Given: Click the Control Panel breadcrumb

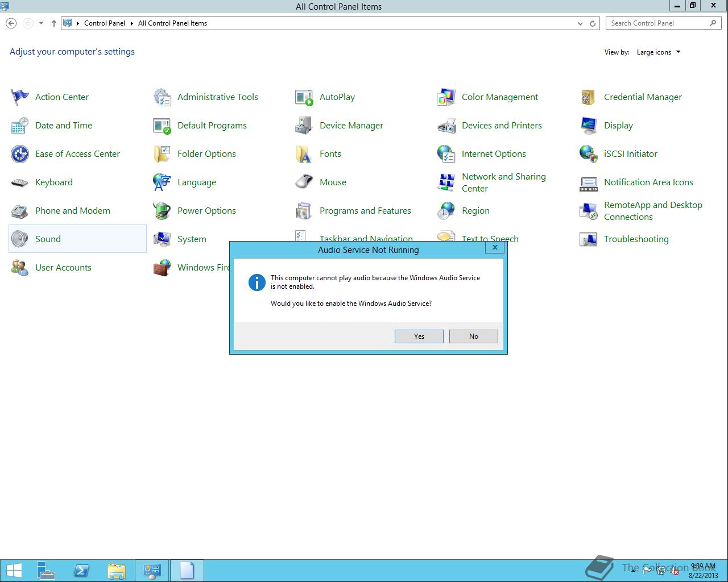Looking at the screenshot, I should pyautogui.click(x=105, y=23).
